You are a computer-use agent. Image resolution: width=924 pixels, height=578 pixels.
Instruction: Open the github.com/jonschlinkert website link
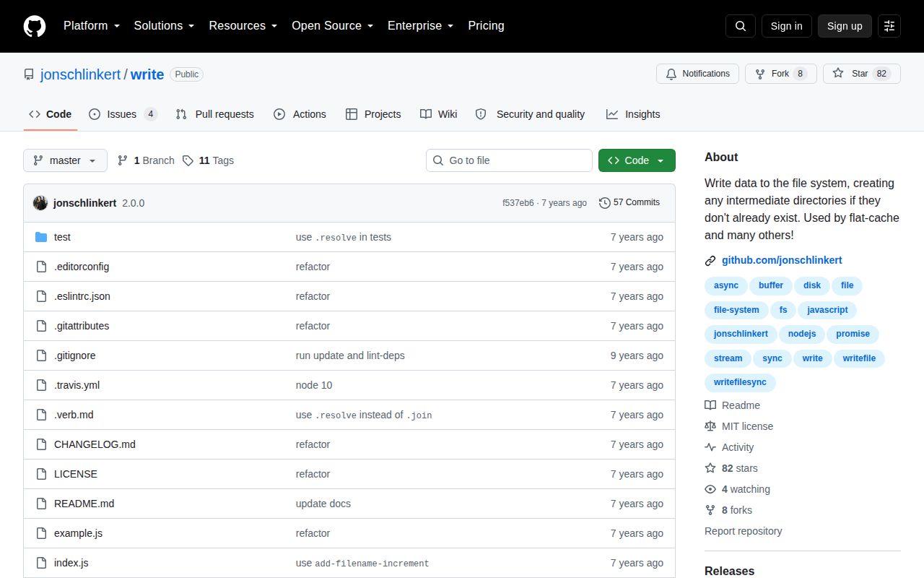click(782, 260)
